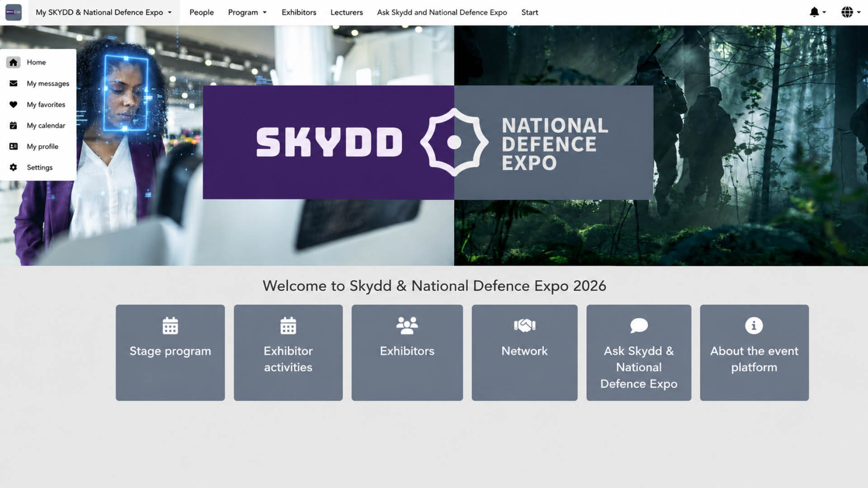This screenshot has width=868, height=488.
Task: Open My favorites heart icon
Action: tap(13, 104)
